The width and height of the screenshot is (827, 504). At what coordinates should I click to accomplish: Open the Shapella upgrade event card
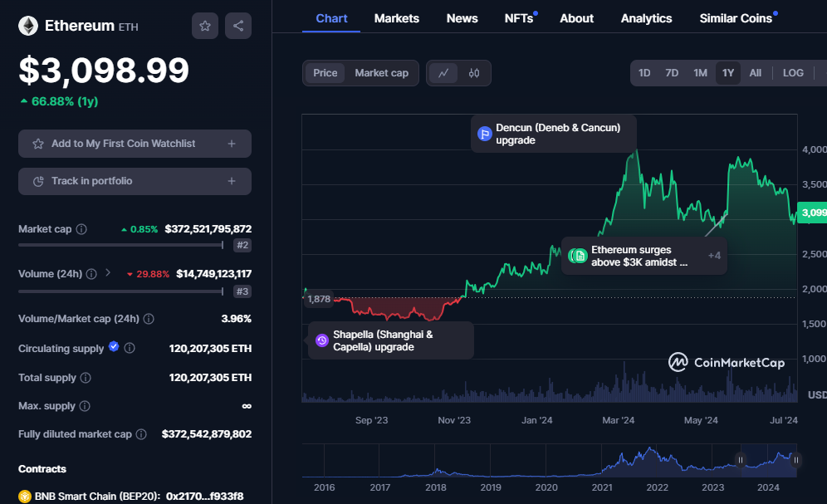391,340
